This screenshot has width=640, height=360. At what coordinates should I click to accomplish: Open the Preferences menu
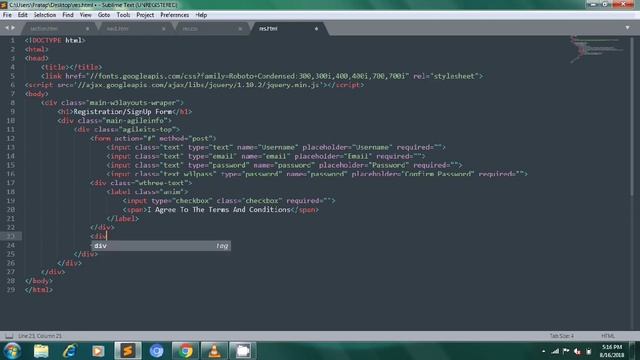174,15
